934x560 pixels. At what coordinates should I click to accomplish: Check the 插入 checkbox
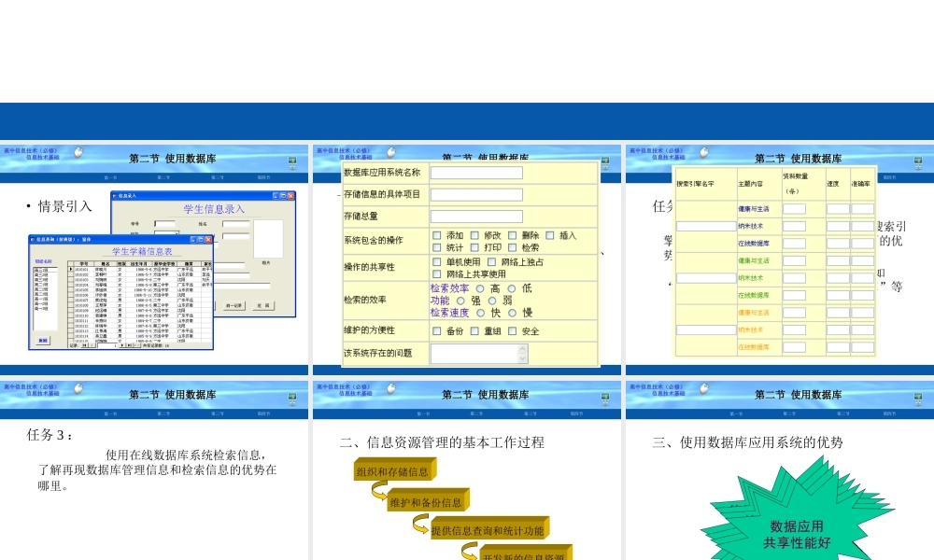point(550,235)
